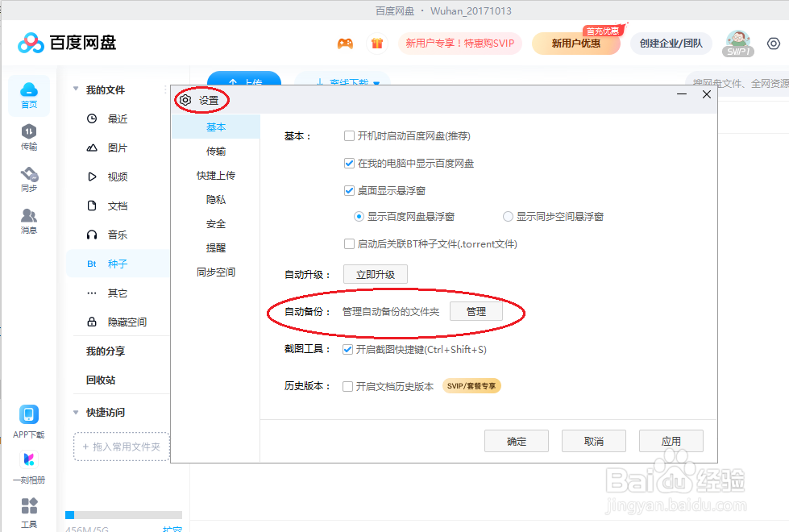Open 隐藏空间 hidden space
The height and width of the screenshot is (532, 789).
[126, 322]
